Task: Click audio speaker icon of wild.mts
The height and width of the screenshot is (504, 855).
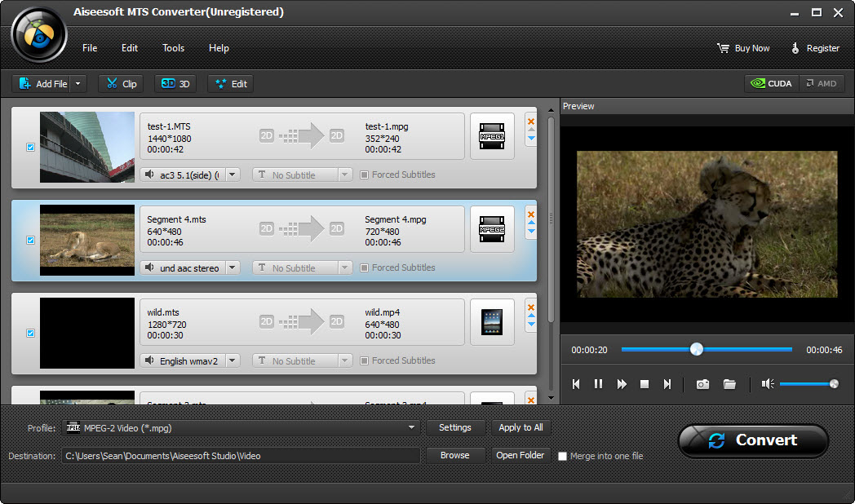Action: [148, 360]
